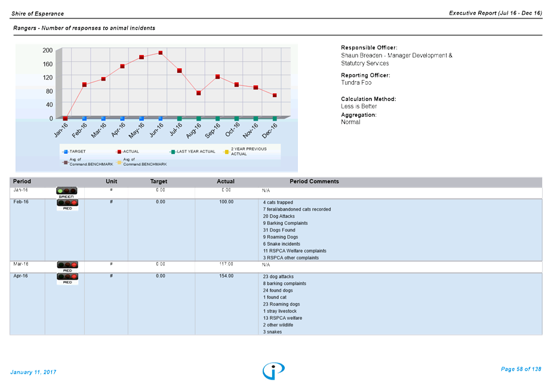Click the 200 y-axis label
Image resolution: width=554 pixels, height=392 pixels.
48,51
